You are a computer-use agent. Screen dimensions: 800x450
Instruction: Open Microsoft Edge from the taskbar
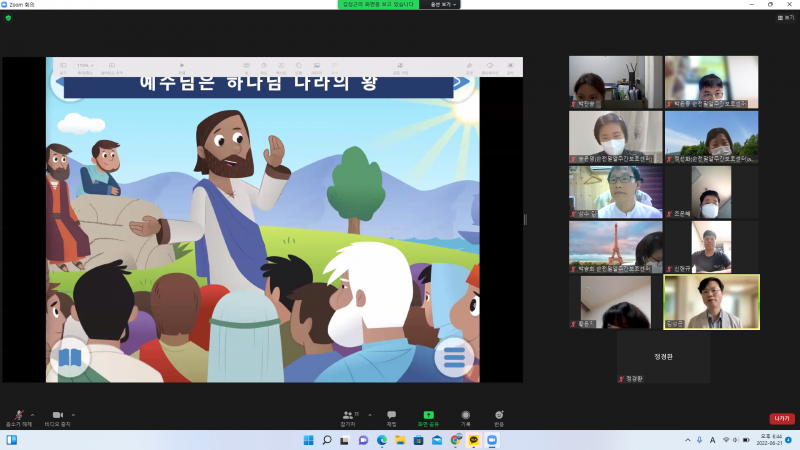[382, 440]
